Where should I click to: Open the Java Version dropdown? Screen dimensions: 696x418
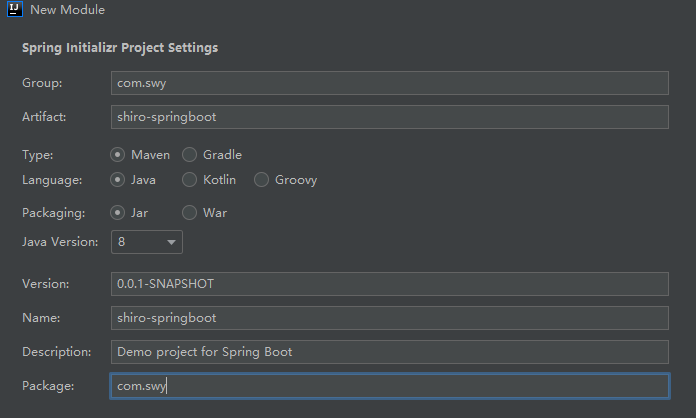(146, 241)
